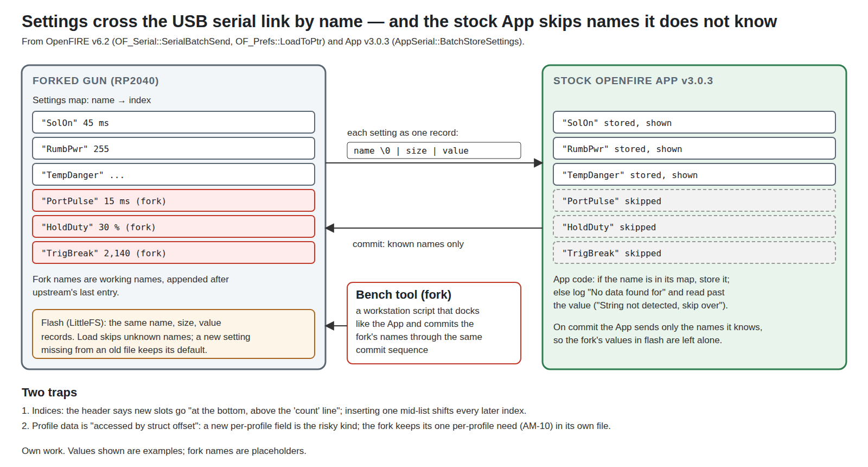Click the paragraph starting "App code: if the name"
The image size is (868, 467).
(x=642, y=292)
